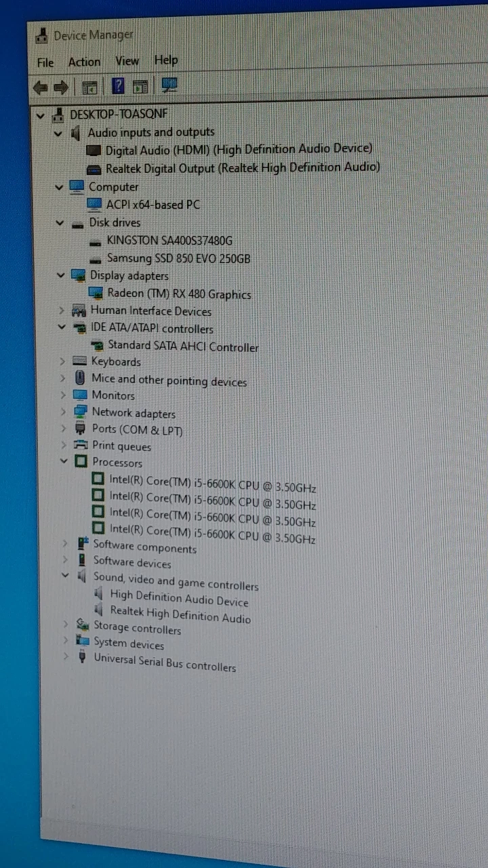The image size is (488, 868).
Task: Click Scan for hardware changes icon
Action: [x=169, y=85]
